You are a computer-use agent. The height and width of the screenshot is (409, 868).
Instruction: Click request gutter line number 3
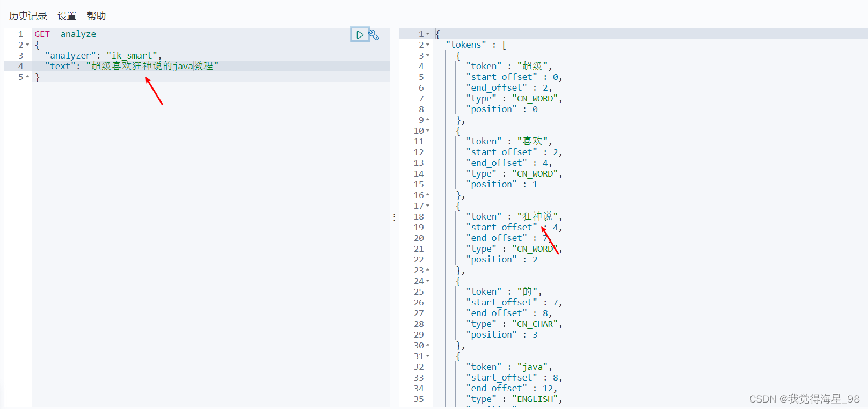pos(21,56)
